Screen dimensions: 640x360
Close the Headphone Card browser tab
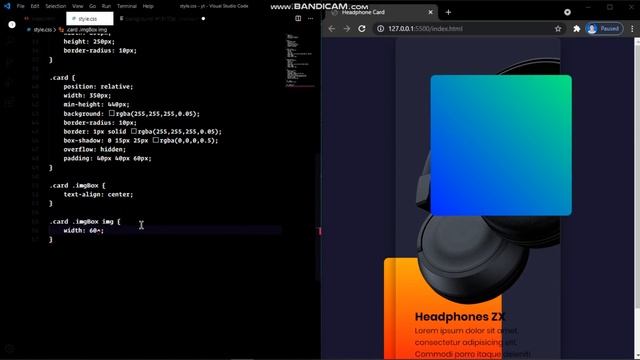430,12
